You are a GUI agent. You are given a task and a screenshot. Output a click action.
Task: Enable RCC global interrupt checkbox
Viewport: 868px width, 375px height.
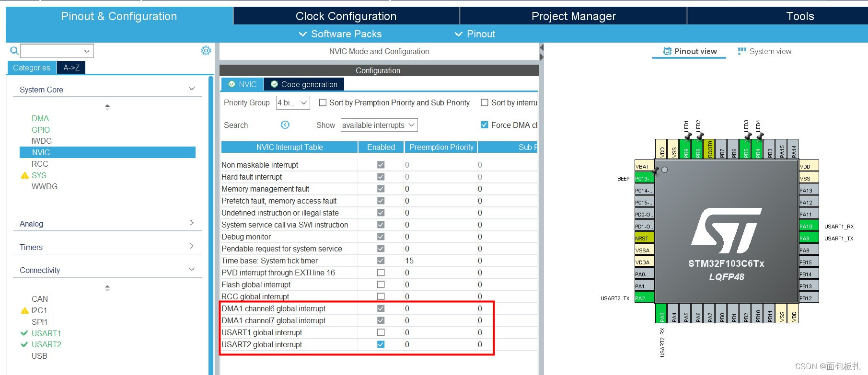click(x=381, y=296)
